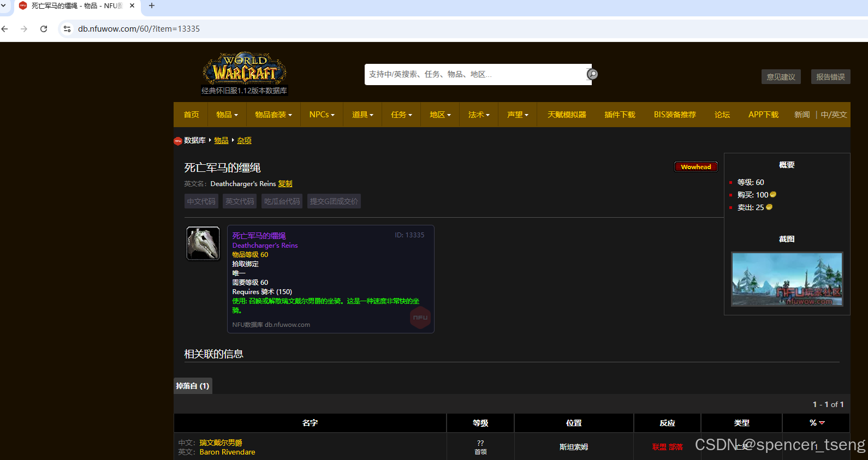Expand the 地区 dropdown menu
This screenshot has width=868, height=460.
click(x=440, y=115)
